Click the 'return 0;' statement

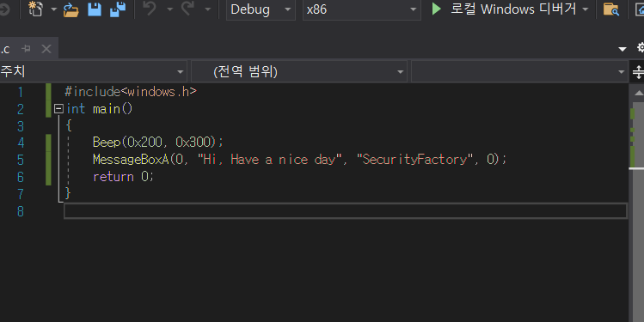[x=123, y=177]
